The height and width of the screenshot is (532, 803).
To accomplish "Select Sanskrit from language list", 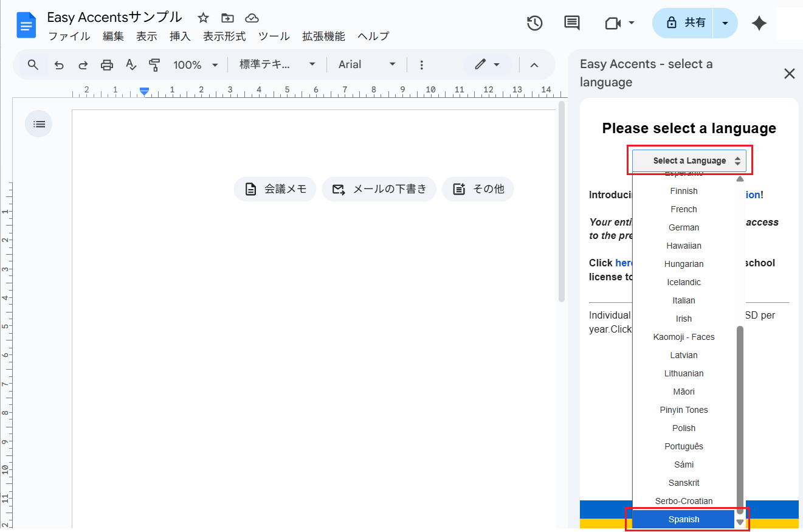I will click(x=684, y=483).
